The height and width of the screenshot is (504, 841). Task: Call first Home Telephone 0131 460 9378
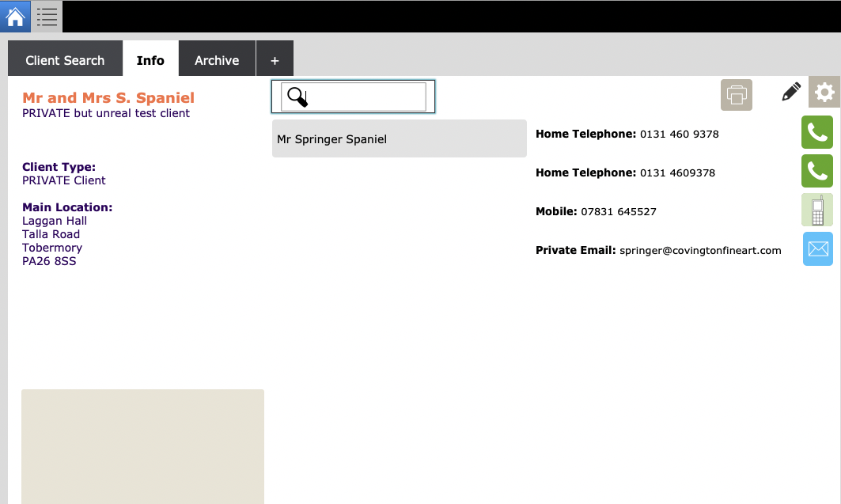(817, 132)
